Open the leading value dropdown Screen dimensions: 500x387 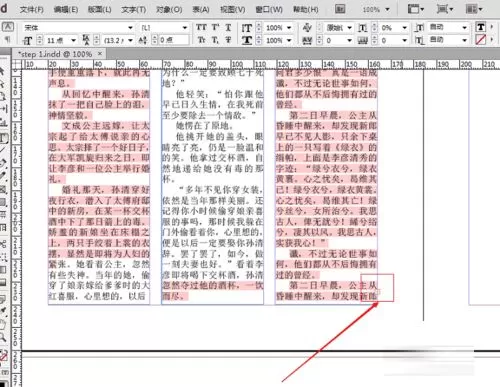pos(130,41)
